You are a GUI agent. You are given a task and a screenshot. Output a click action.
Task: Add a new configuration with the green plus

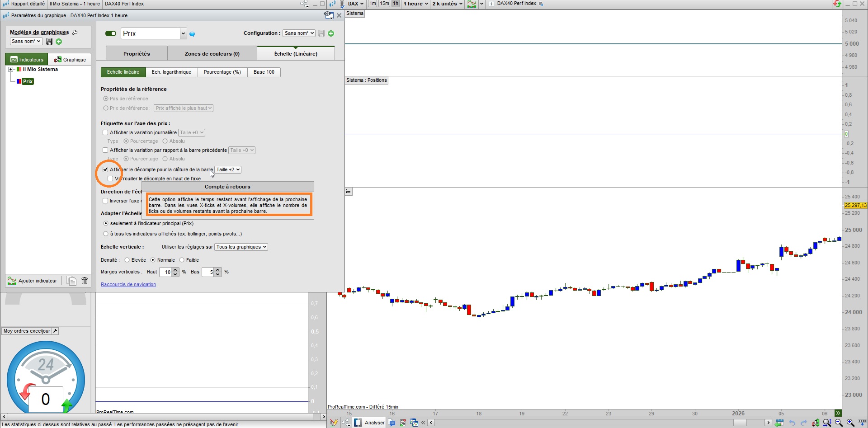point(331,33)
